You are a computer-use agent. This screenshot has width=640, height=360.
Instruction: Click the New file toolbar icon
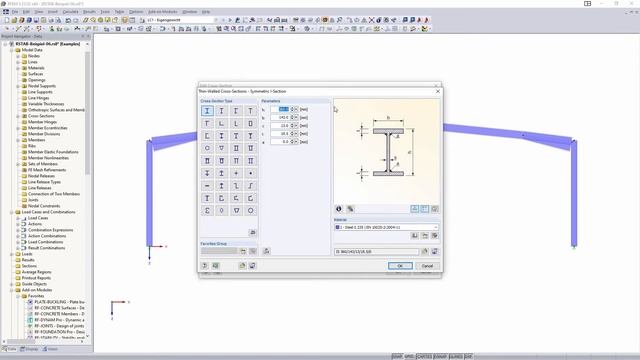[x=7, y=20]
